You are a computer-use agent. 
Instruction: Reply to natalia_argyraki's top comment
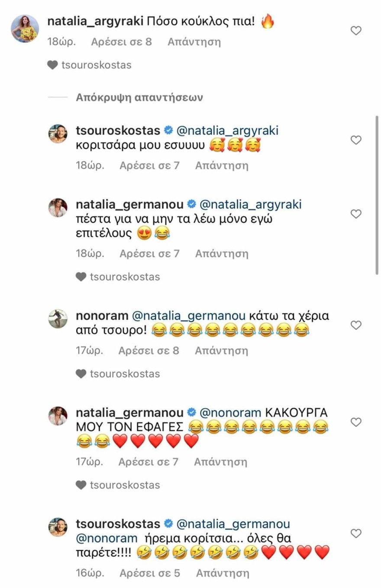click(x=194, y=42)
